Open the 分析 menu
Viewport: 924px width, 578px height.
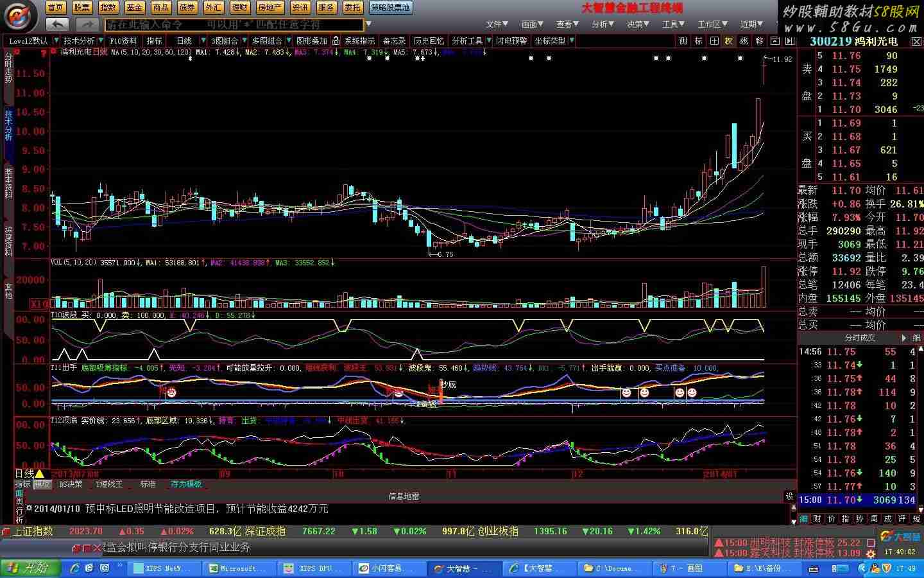603,24
